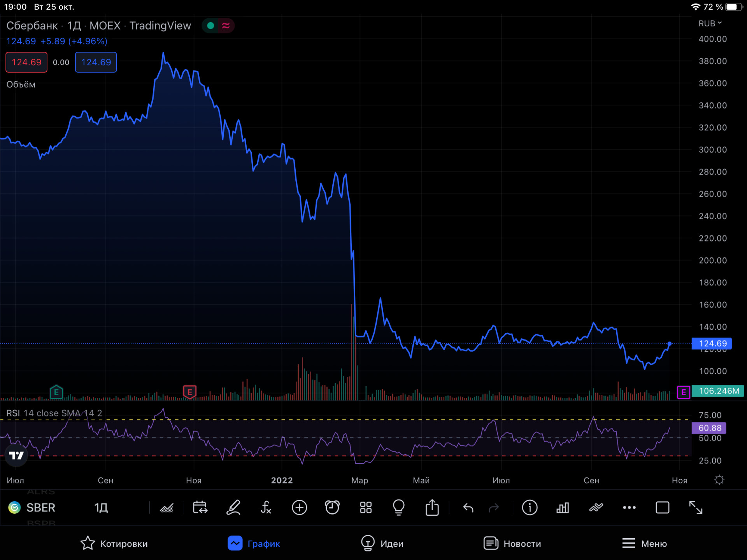Select the 106.246M volume axis label
Screen dimensions: 747x560
pyautogui.click(x=718, y=391)
